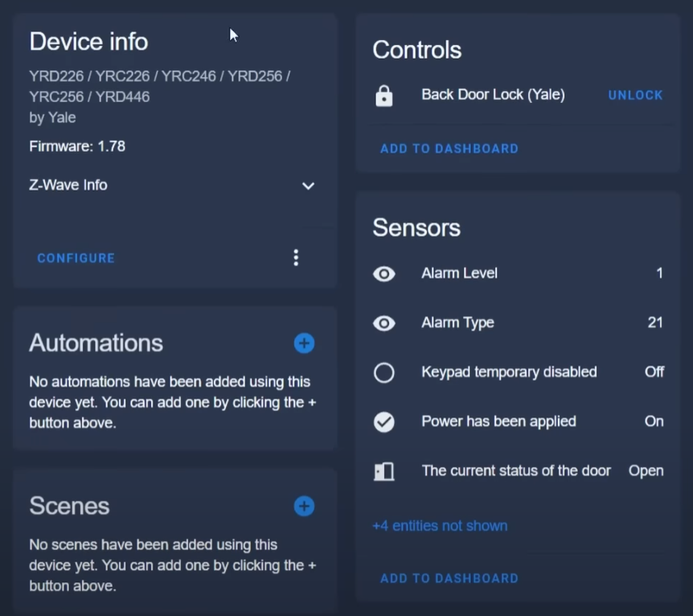Open the three-dot menu in Device info
This screenshot has height=616, width=693.
coord(296,257)
